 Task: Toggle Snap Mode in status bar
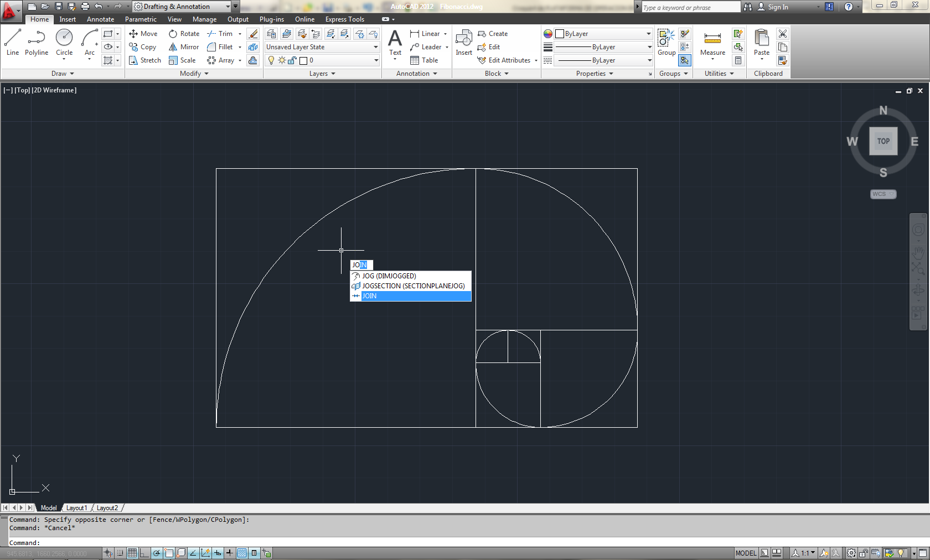(120, 553)
